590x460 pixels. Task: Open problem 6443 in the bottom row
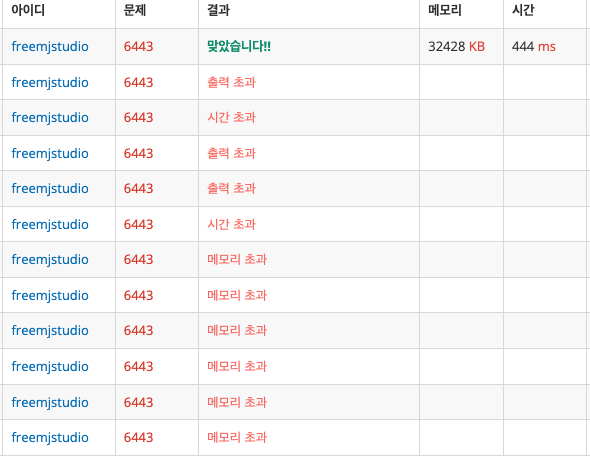pyautogui.click(x=138, y=437)
